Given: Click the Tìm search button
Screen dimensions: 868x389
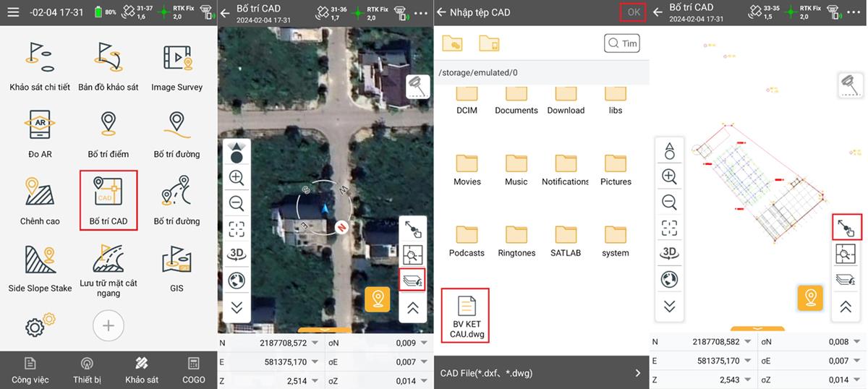Looking at the screenshot, I should tap(622, 43).
